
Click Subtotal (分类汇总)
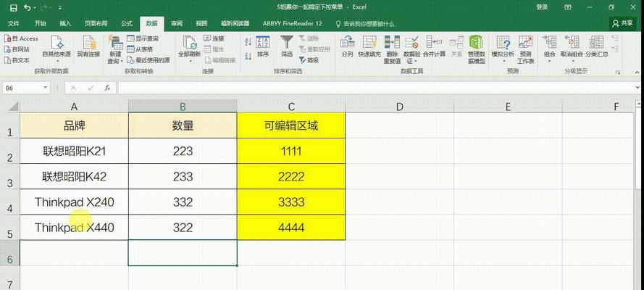597,46
